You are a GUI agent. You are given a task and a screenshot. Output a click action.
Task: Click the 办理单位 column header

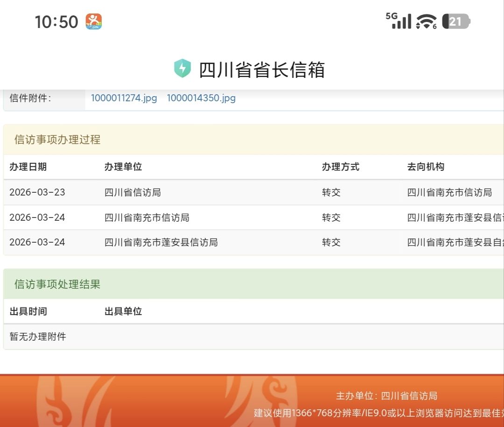(x=123, y=167)
